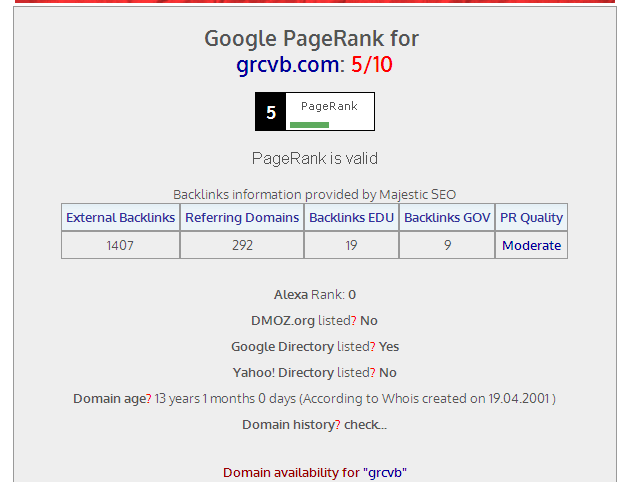Image resolution: width=630 pixels, height=482 pixels.
Task: Click the PageRank is valid text
Action: coord(315,159)
